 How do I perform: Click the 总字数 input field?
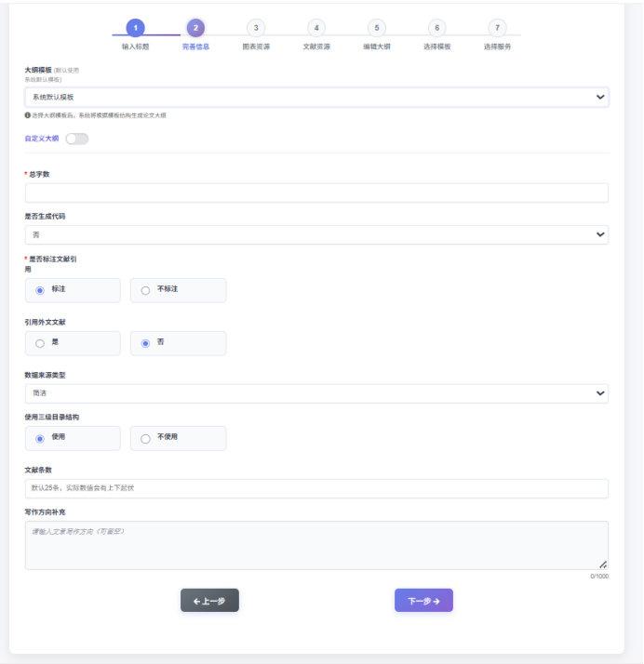(x=316, y=193)
